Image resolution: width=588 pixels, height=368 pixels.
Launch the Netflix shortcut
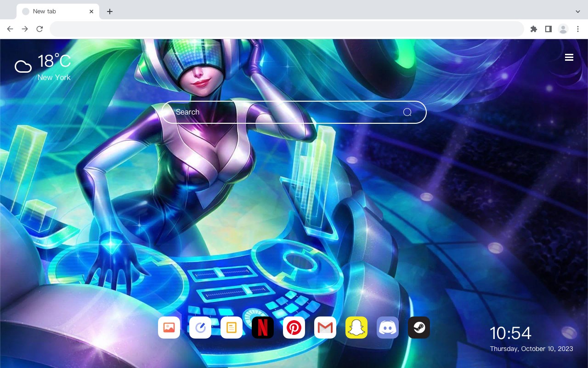[263, 328]
